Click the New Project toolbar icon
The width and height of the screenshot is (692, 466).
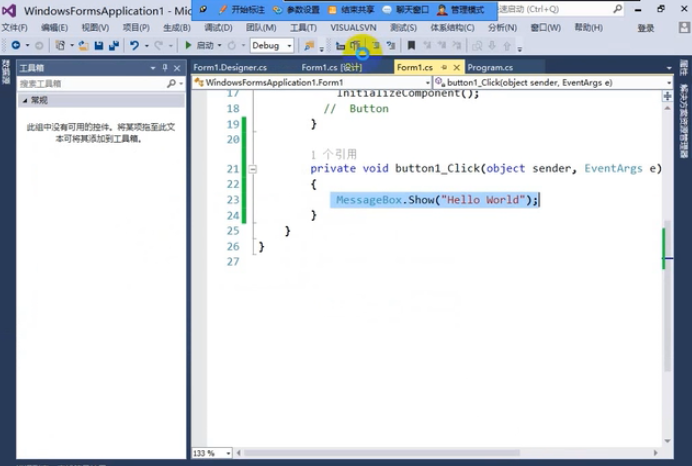click(x=60, y=45)
